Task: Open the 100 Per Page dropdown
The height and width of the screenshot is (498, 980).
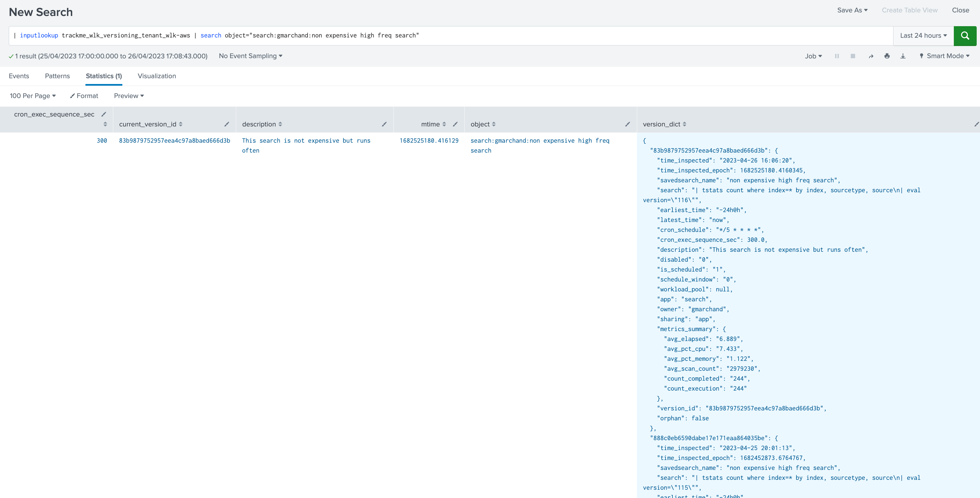Action: click(x=33, y=96)
